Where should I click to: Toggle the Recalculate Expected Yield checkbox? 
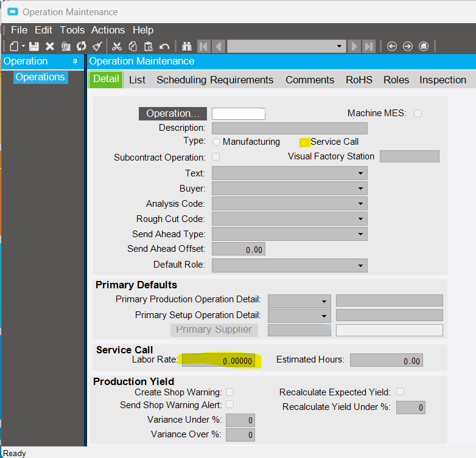pyautogui.click(x=400, y=392)
